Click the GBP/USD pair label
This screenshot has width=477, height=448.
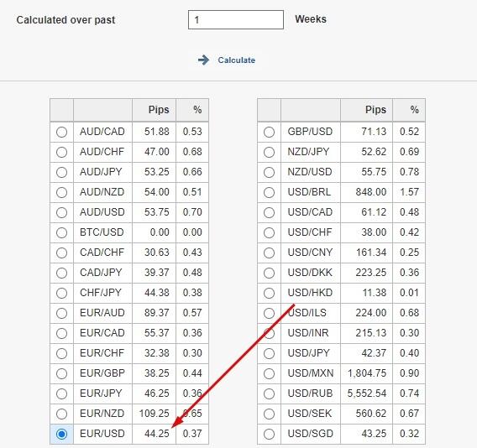310,132
